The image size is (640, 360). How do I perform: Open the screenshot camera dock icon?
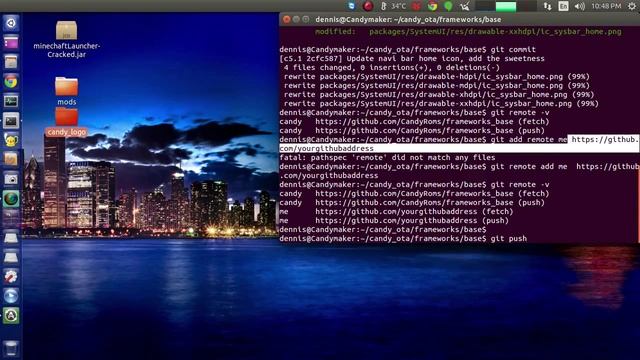point(11,179)
